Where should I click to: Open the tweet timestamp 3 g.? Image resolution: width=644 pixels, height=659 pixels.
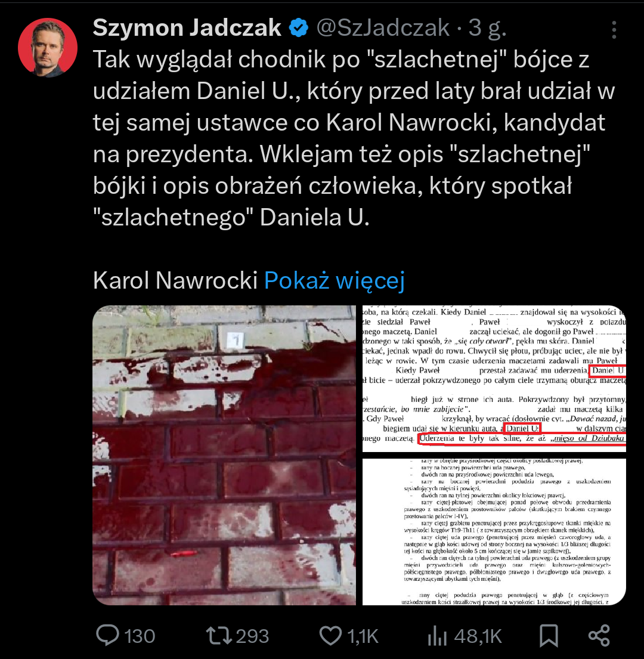coord(487,28)
